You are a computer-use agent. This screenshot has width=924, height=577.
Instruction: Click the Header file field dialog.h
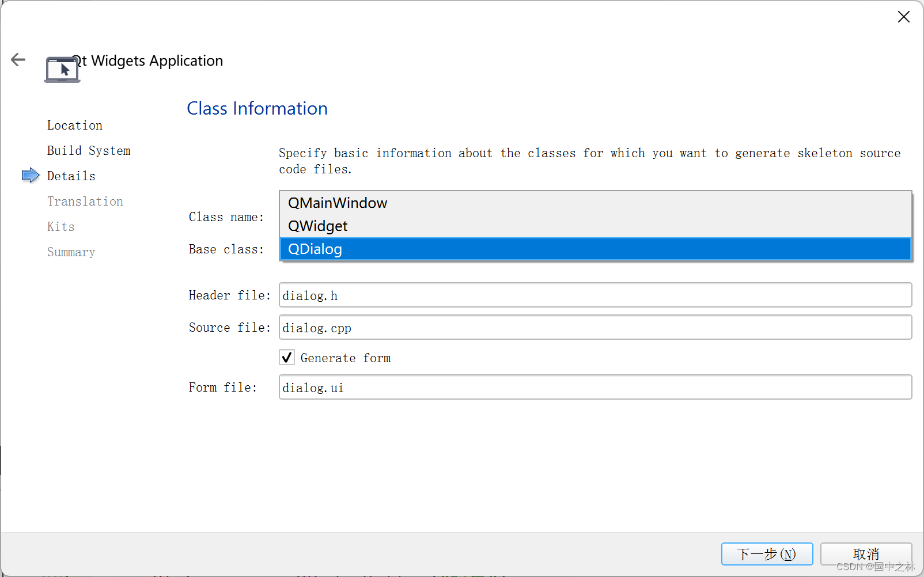pos(595,295)
